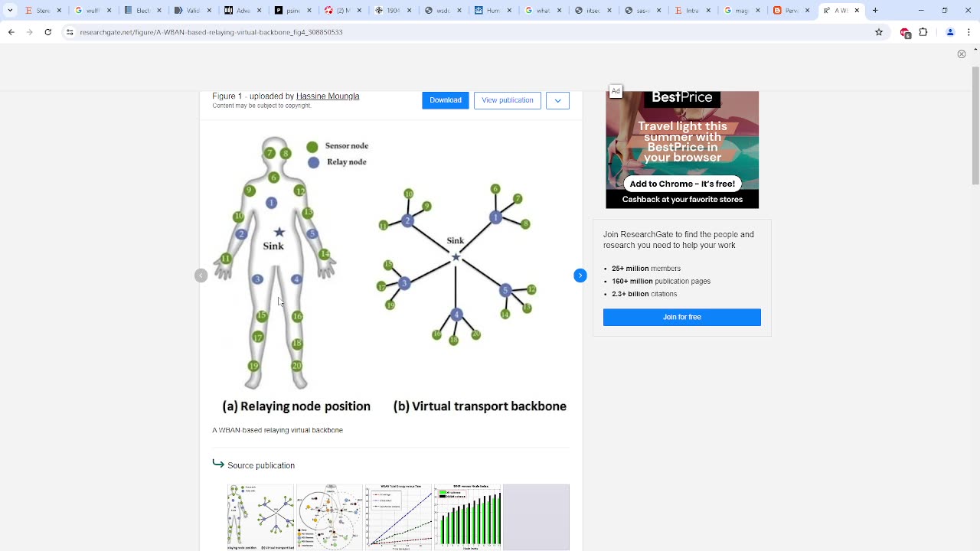
Task: Close the 'Stere' tab
Action: (59, 11)
